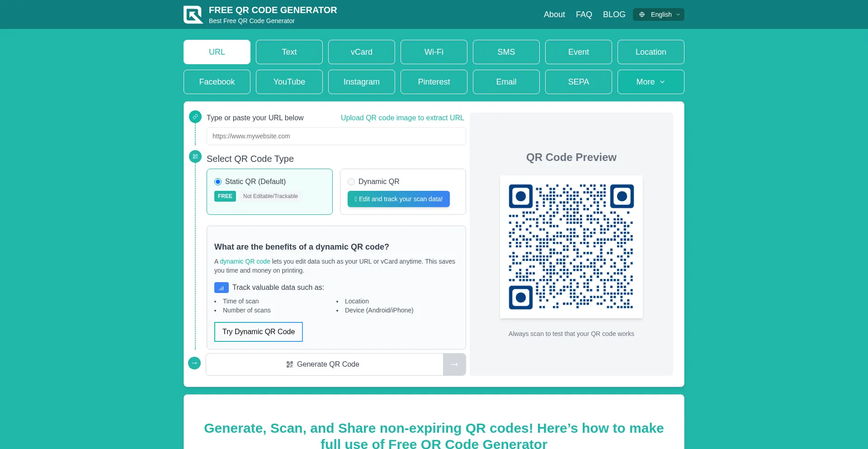Image resolution: width=868 pixels, height=449 pixels.
Task: Switch to the Text tab
Action: 289,52
